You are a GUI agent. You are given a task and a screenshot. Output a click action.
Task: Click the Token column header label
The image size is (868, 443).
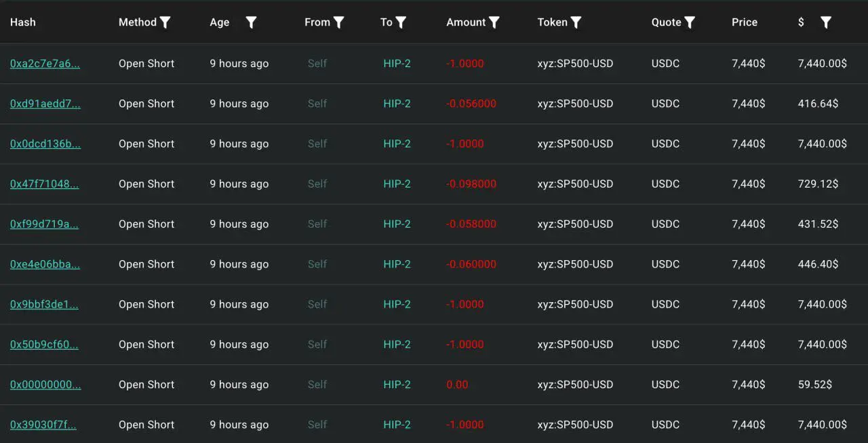pos(553,22)
